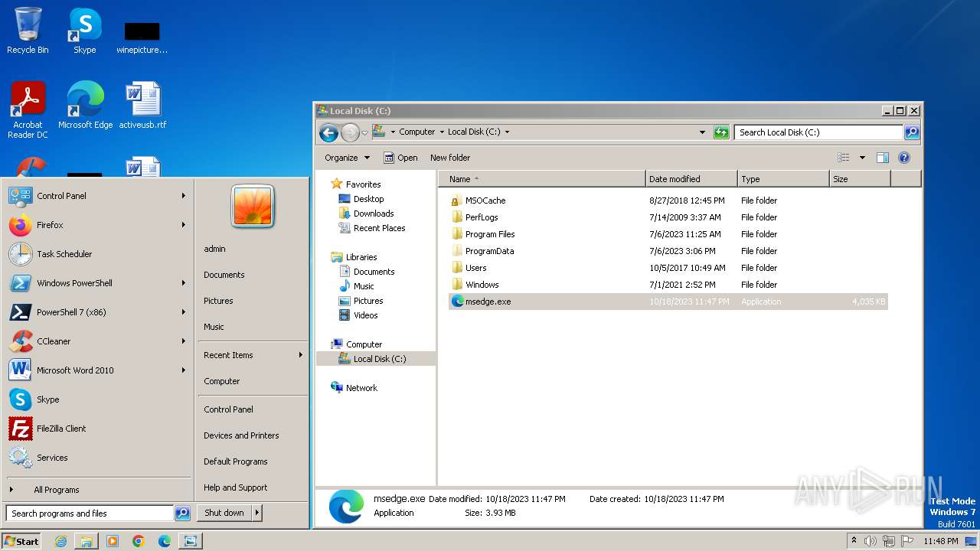
Task: Click Windows Explorer taskbar icon
Action: pyautogui.click(x=87, y=541)
